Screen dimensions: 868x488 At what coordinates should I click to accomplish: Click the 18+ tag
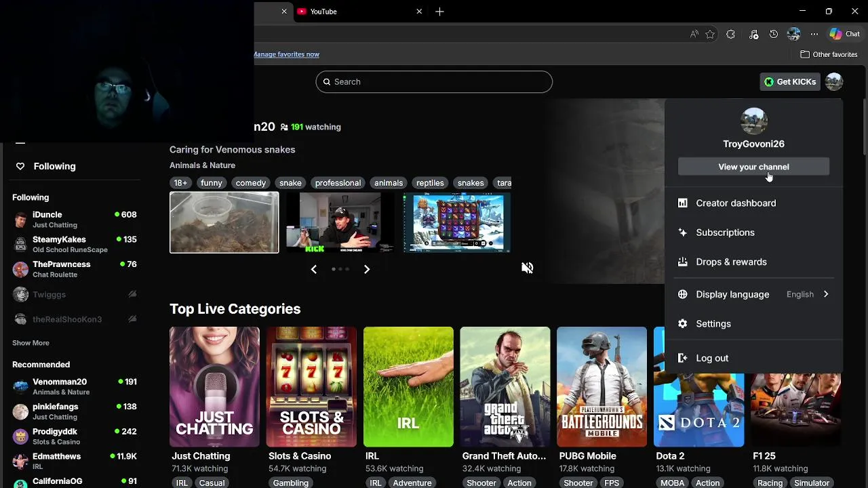coord(180,183)
